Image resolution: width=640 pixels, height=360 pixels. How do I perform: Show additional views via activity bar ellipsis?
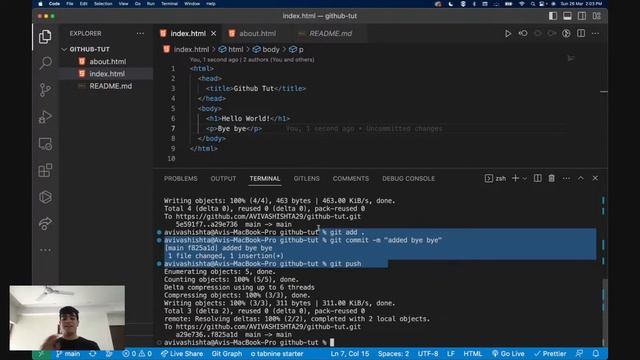45,250
